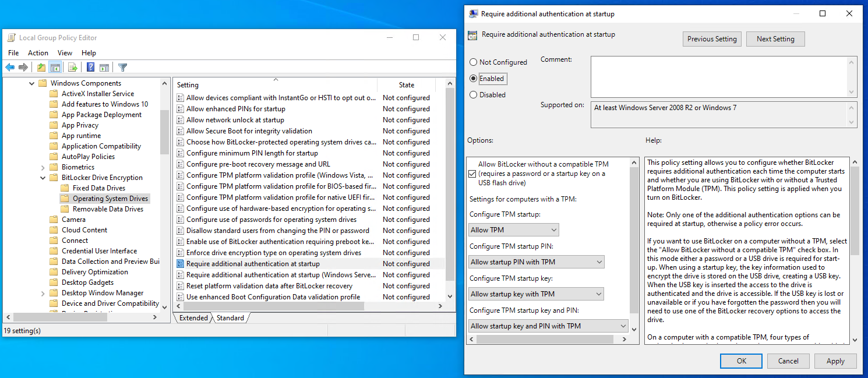
Task: Expand the Desktop Window Manager node
Action: pyautogui.click(x=43, y=293)
